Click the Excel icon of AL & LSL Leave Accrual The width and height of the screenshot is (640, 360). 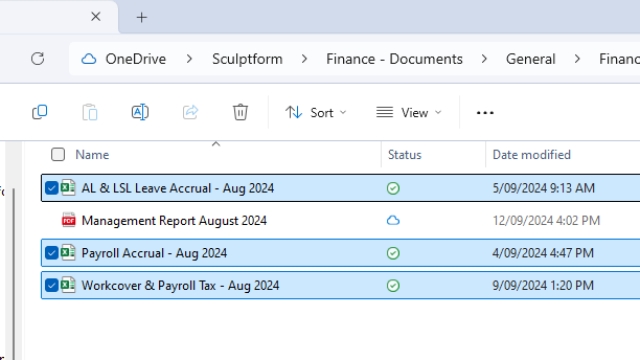point(68,188)
